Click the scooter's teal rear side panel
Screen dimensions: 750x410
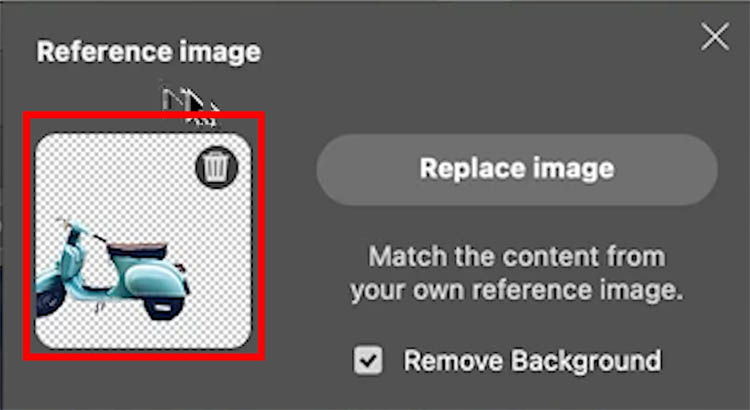(x=154, y=281)
